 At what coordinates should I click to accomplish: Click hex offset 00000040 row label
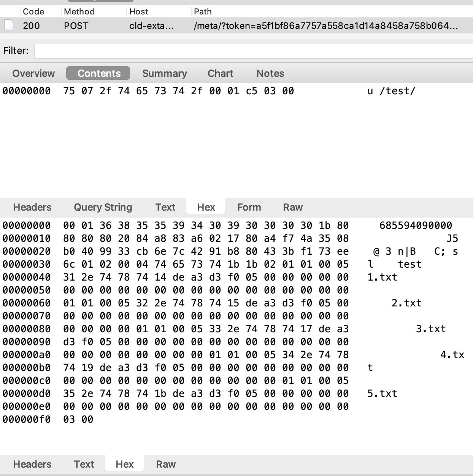(x=26, y=277)
